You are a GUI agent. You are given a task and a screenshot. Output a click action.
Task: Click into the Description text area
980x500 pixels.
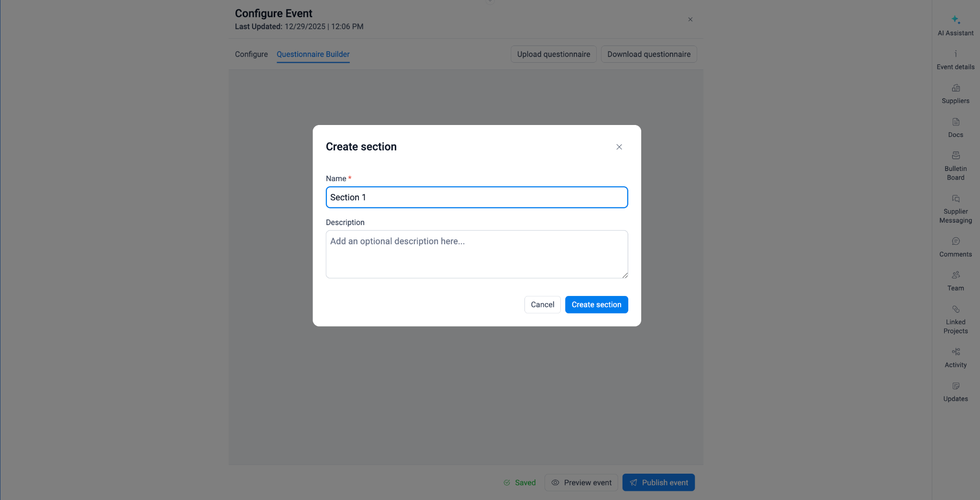point(477,254)
